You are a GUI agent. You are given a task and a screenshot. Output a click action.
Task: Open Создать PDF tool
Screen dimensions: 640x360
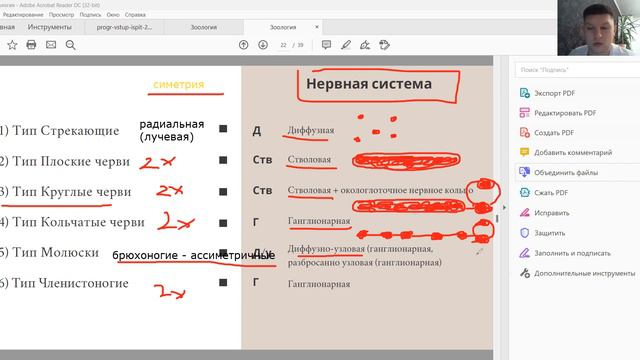pos(554,133)
